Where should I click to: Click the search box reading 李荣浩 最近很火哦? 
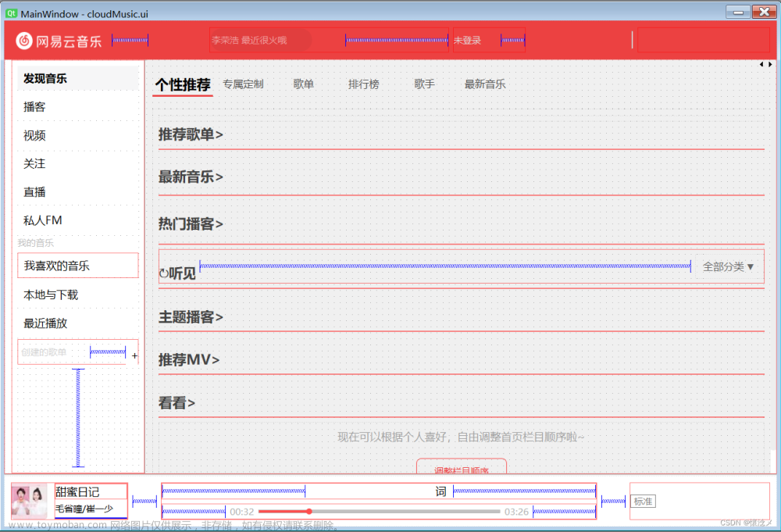261,41
